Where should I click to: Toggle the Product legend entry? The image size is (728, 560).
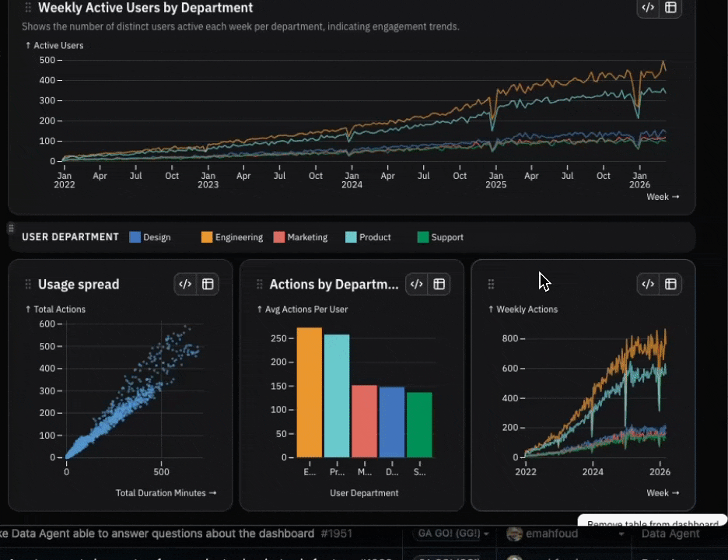click(x=368, y=237)
